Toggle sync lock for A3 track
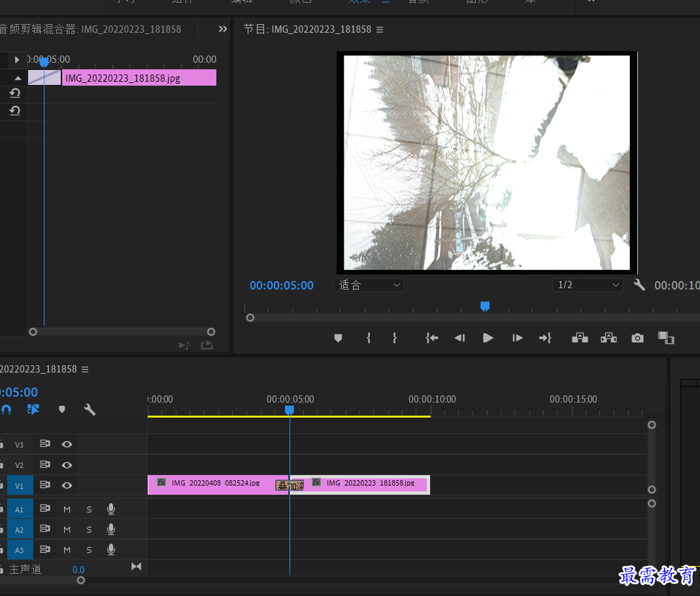700x596 pixels. point(45,550)
